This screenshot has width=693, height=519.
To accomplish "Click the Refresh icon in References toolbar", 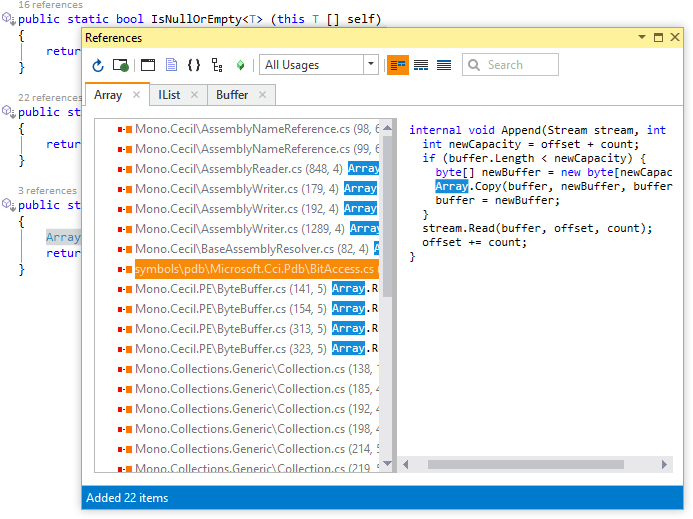I will pos(98,65).
